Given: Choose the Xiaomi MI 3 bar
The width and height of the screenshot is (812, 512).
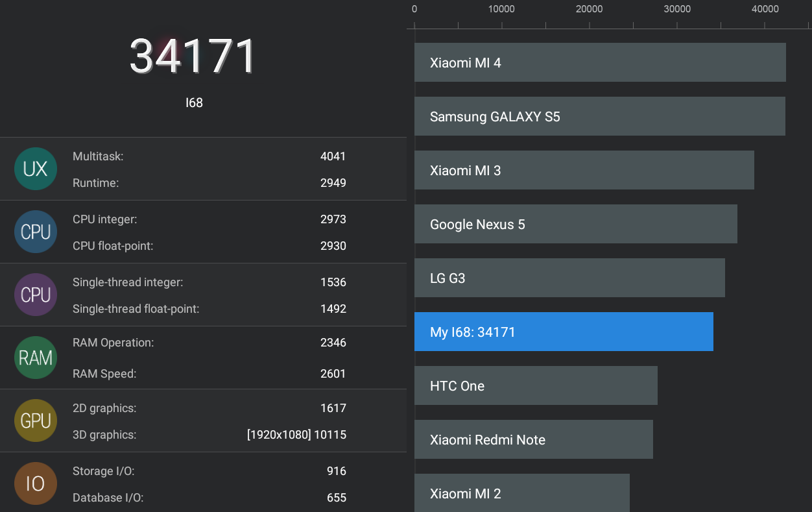Looking at the screenshot, I should pyautogui.click(x=584, y=170).
